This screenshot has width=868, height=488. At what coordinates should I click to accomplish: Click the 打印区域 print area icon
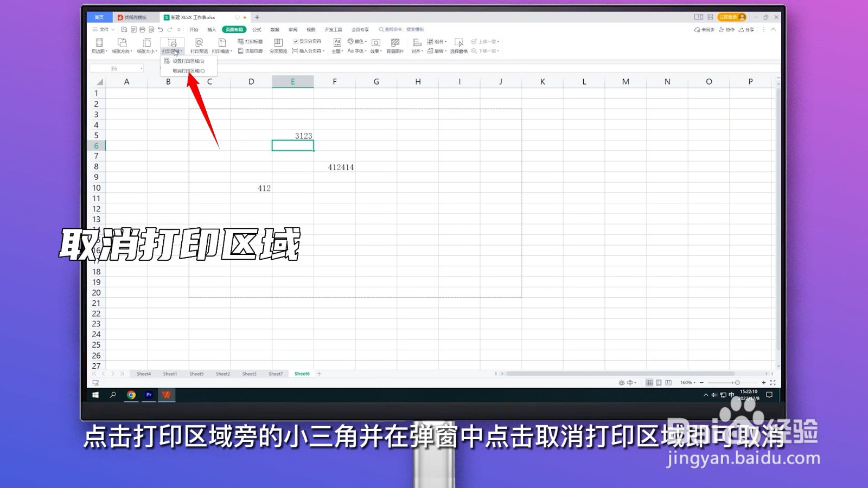point(172,42)
